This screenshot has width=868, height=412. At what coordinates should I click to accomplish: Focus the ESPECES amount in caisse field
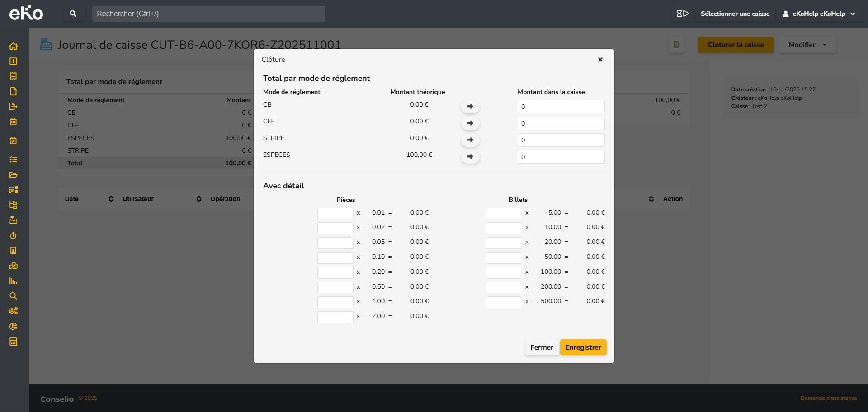coord(561,157)
